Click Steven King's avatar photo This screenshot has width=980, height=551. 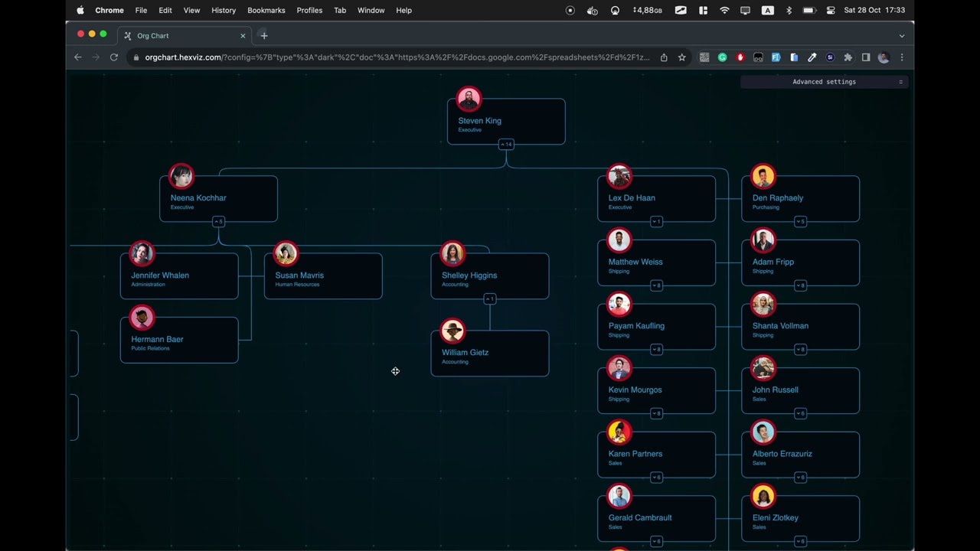click(469, 99)
